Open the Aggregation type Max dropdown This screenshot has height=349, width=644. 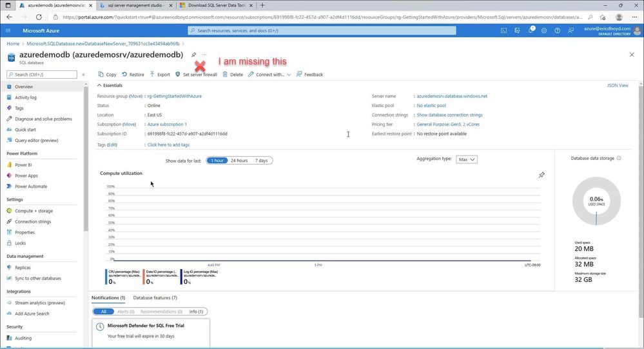(x=467, y=159)
